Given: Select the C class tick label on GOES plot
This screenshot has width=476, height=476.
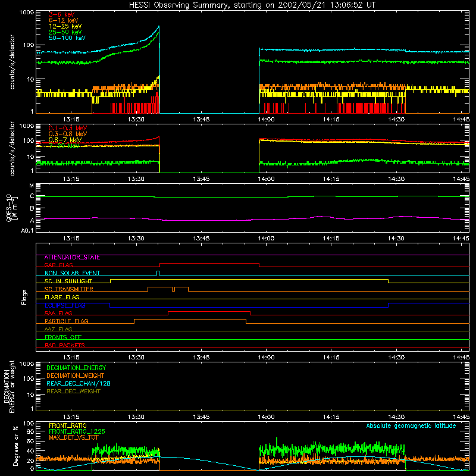Looking at the screenshot, I should (x=32, y=196).
